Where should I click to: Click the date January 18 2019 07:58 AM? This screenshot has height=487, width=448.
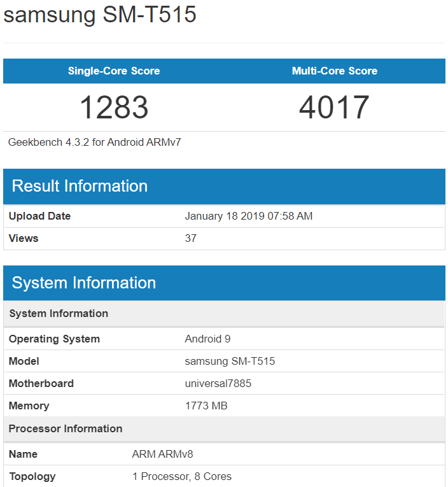pyautogui.click(x=249, y=216)
